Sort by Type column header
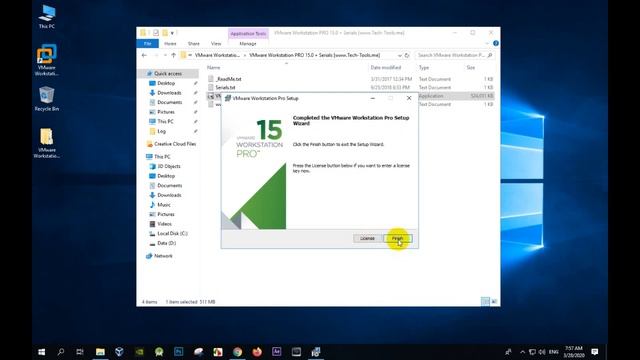Image resolution: width=640 pixels, height=360 pixels. pos(424,67)
